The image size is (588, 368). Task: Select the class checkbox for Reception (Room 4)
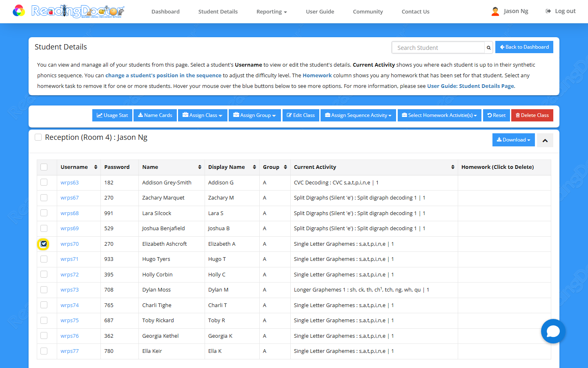point(38,137)
